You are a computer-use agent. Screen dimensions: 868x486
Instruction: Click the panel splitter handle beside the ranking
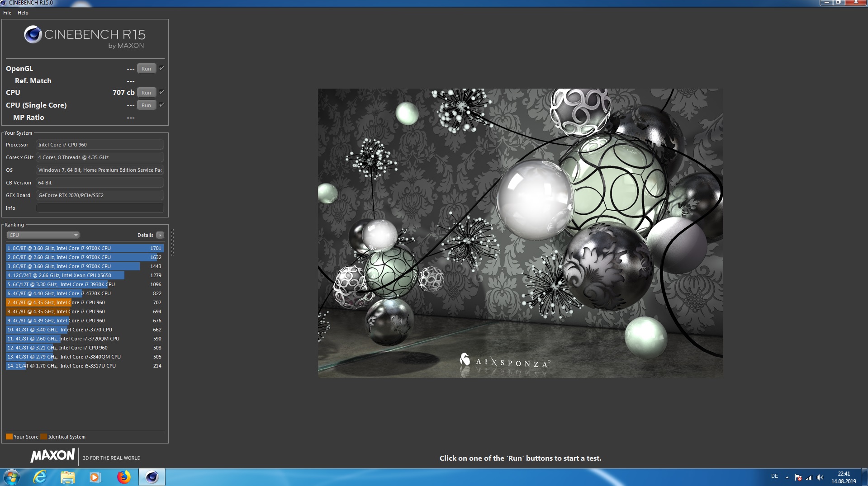tap(172, 243)
